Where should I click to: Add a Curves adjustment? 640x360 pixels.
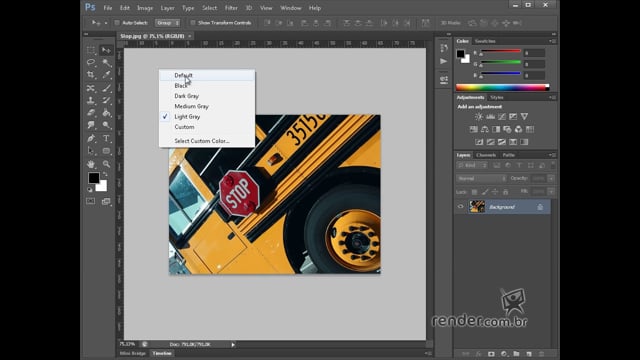[x=502, y=117]
